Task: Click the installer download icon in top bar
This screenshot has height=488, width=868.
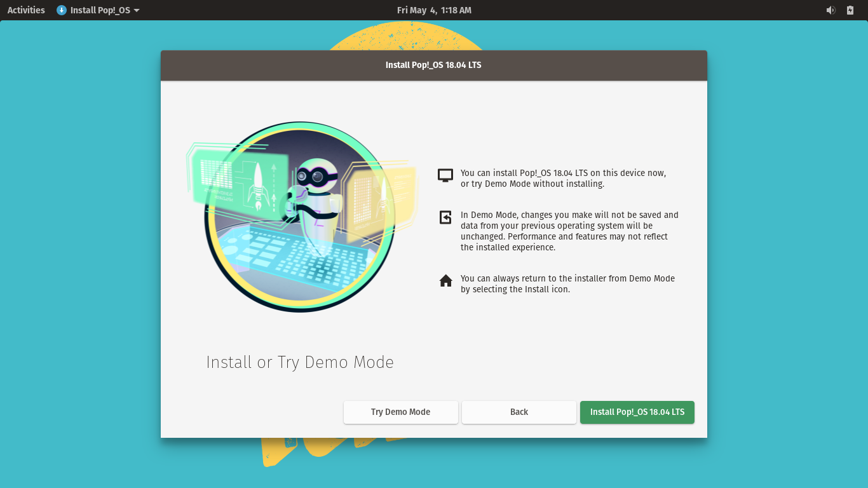Action: click(62, 10)
